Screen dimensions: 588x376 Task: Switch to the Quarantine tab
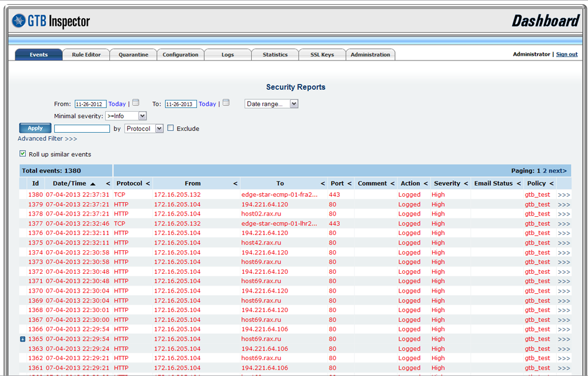pos(133,55)
